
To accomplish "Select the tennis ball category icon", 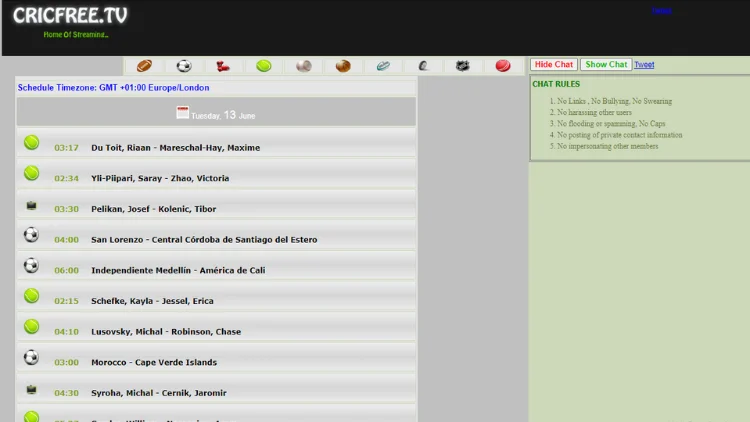I will coord(264,66).
